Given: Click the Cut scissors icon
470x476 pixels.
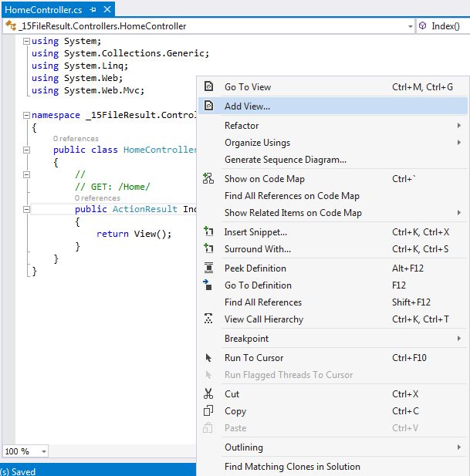Looking at the screenshot, I should 208,394.
